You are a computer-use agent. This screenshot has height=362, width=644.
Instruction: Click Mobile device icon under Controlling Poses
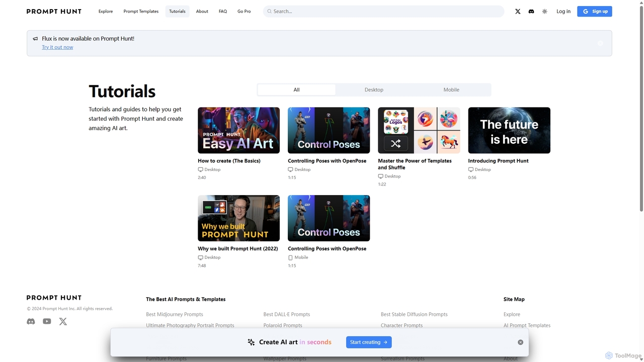(290, 257)
